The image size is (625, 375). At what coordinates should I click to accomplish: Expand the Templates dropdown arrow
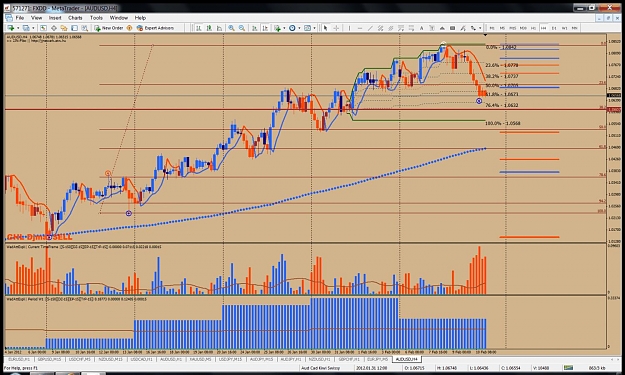click(x=314, y=28)
